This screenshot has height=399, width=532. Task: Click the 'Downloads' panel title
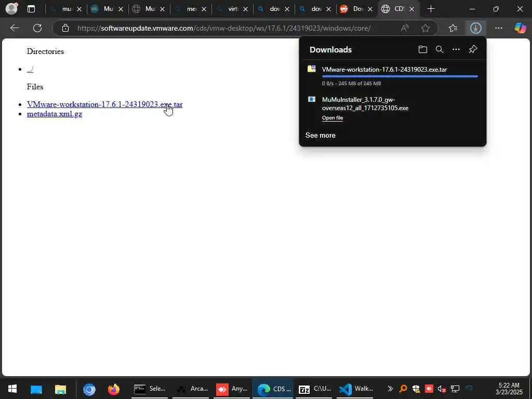click(330, 49)
